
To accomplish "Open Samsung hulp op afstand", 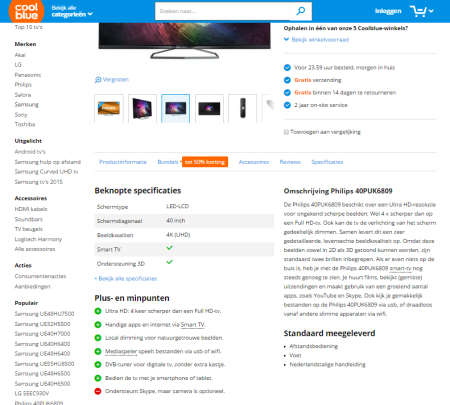I will click(48, 162).
